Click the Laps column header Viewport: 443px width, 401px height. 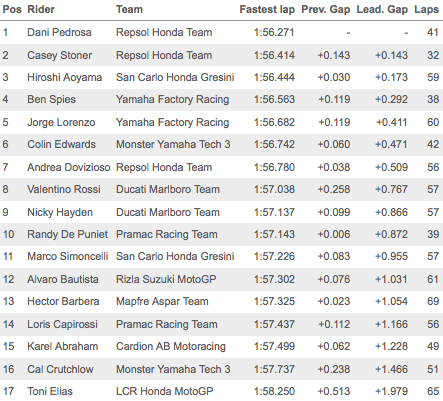(x=426, y=10)
